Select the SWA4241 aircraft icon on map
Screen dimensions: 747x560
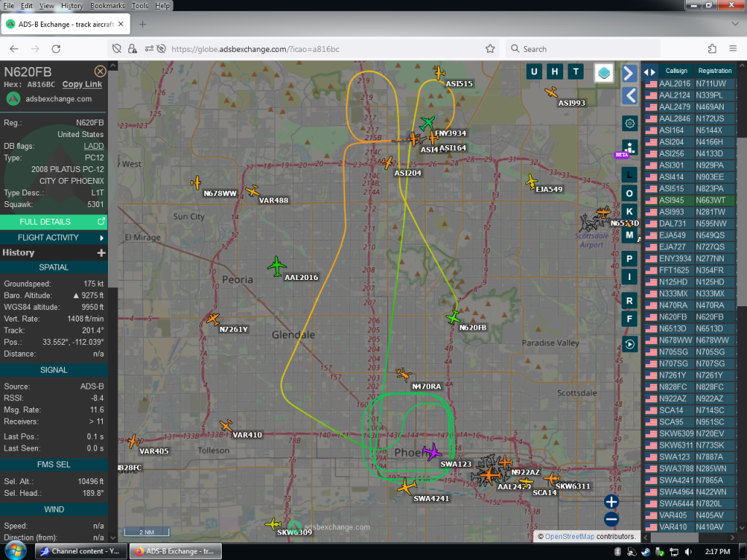406,486
